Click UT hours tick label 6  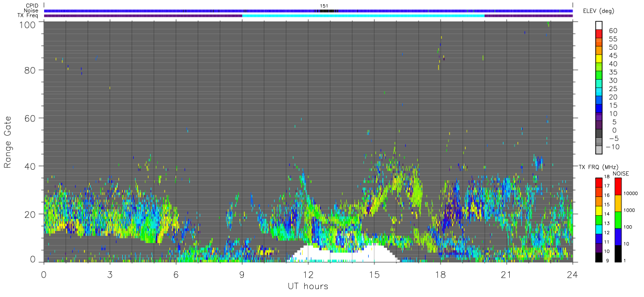click(x=176, y=274)
